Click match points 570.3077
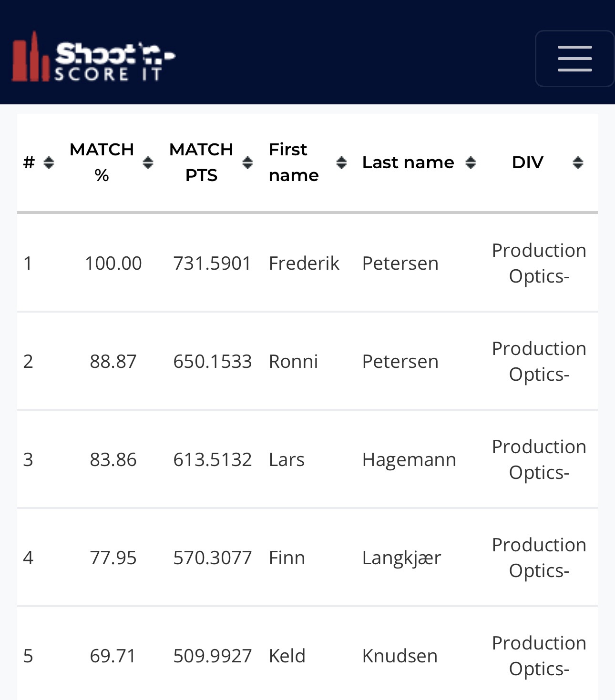 tap(212, 558)
